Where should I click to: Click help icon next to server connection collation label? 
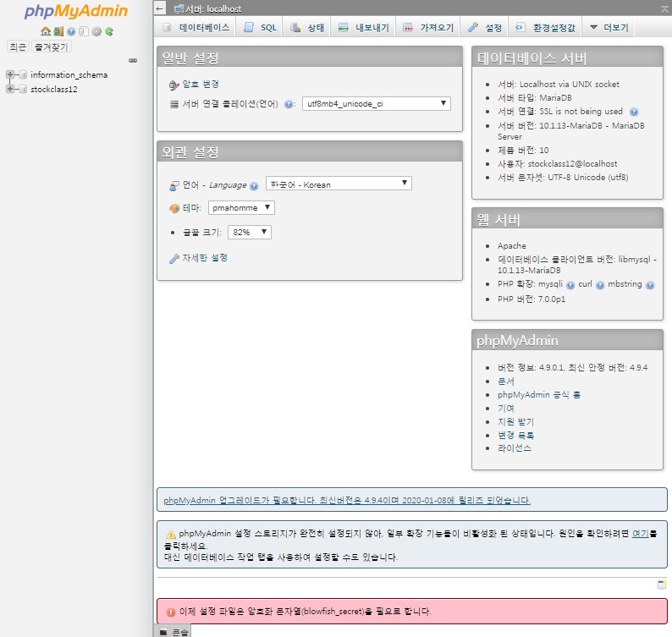coord(289,105)
